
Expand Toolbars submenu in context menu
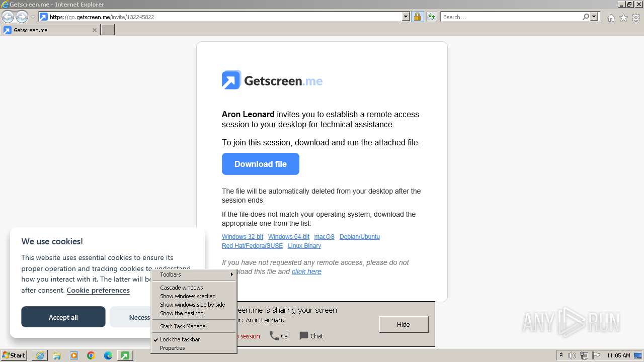click(194, 275)
